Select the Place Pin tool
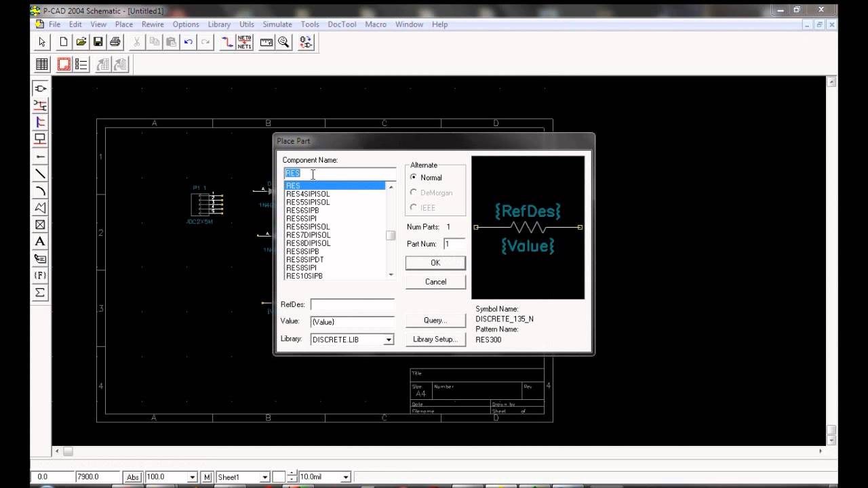The height and width of the screenshot is (488, 868). pyautogui.click(x=40, y=157)
